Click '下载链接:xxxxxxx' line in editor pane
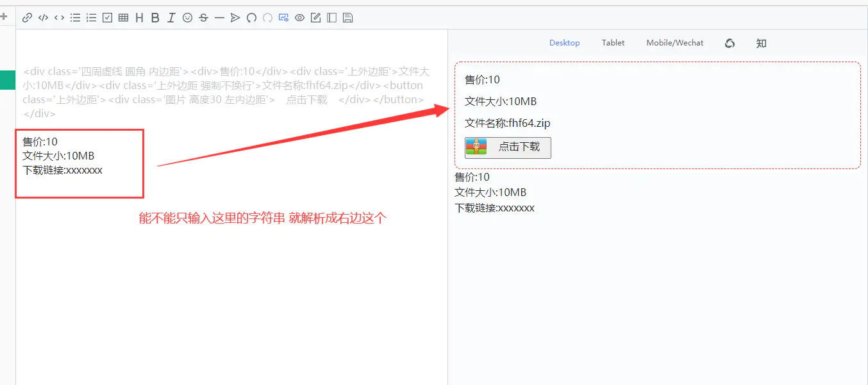 coord(62,170)
